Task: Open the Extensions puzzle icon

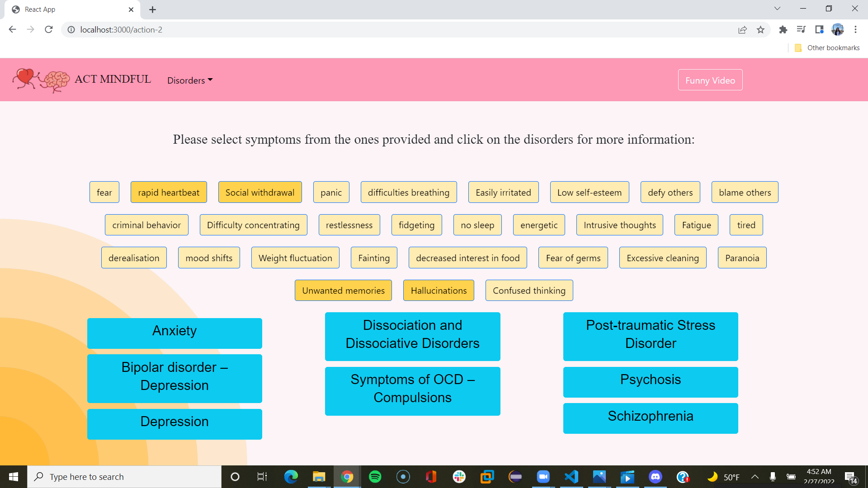Action: coord(783,30)
